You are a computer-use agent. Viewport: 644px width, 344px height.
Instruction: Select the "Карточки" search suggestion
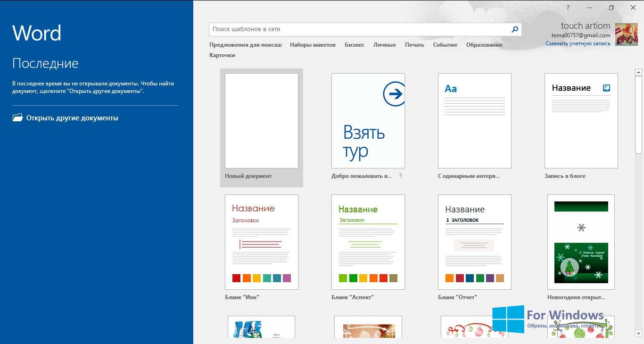[x=222, y=55]
